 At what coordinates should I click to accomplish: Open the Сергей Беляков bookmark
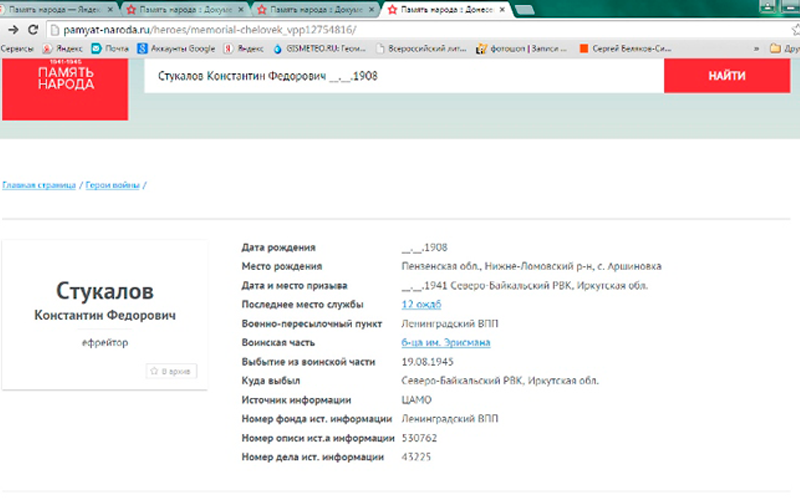click(x=625, y=48)
